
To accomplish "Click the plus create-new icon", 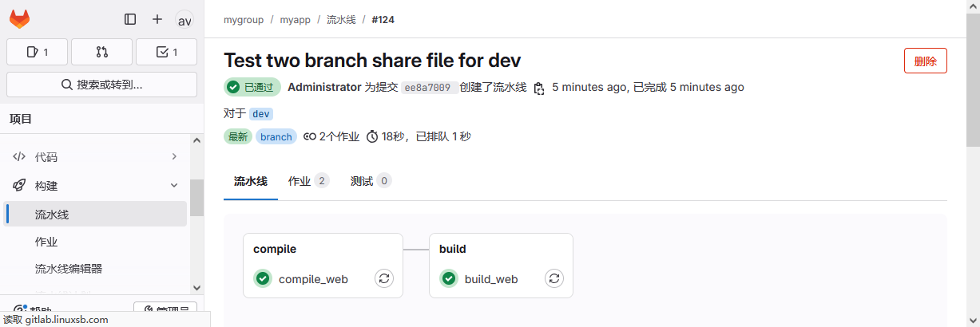I will [x=157, y=19].
